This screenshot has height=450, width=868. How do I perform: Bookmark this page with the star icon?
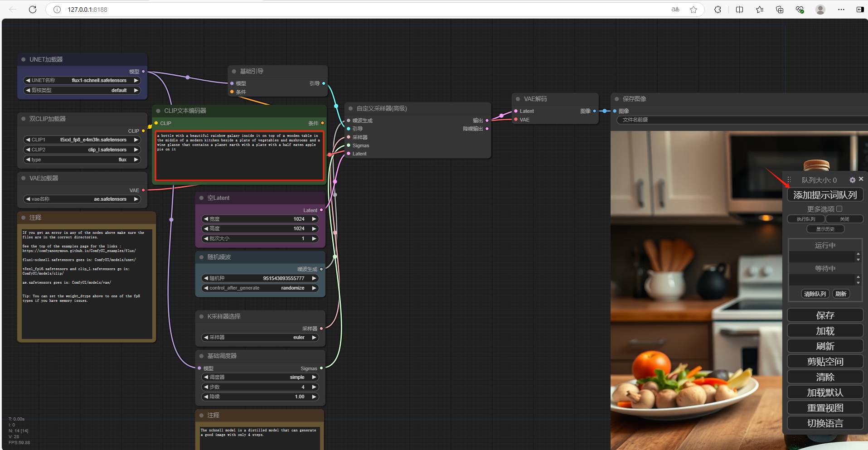693,10
